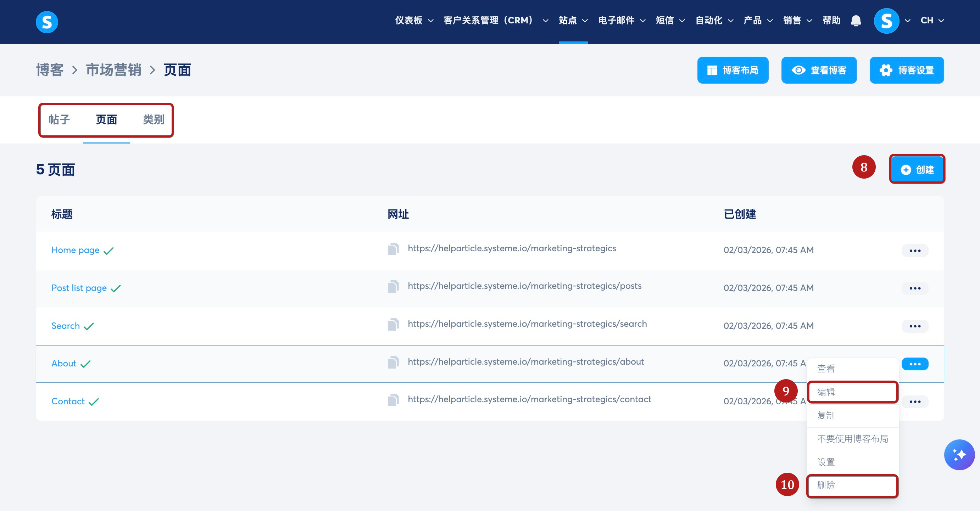This screenshot has height=511, width=980.
Task: Copy the Home page URL with copy icon
Action: pos(393,249)
